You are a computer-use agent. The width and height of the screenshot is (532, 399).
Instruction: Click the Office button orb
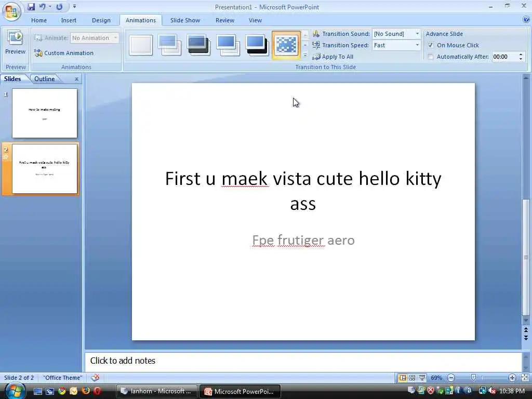tap(11, 11)
